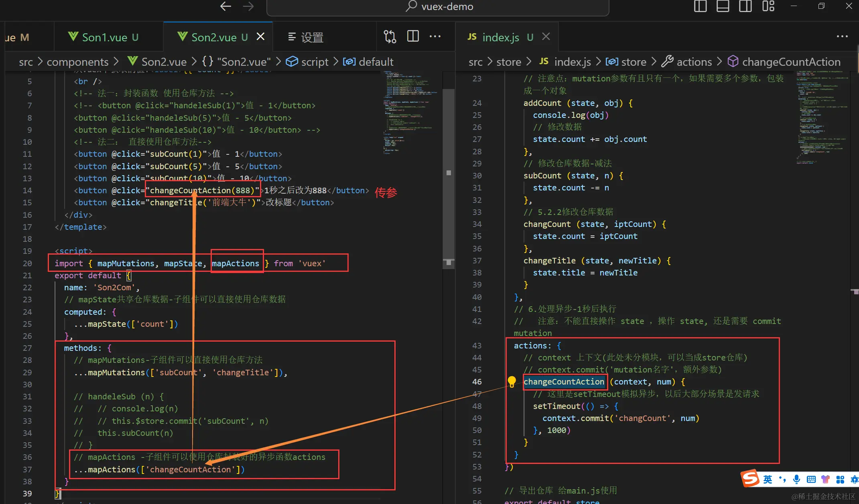859x504 pixels.
Task: Toggle the secondary side bar layout icon
Action: [745, 6]
